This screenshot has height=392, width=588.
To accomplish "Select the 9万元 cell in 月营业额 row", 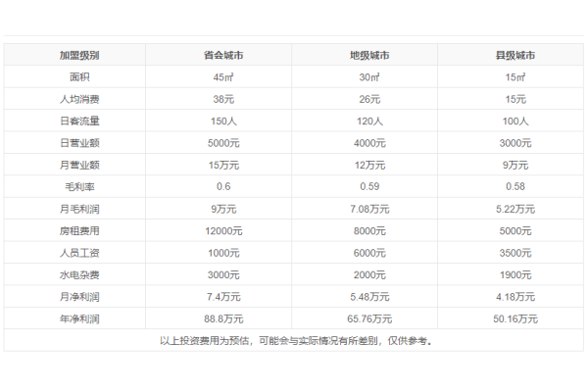I will tap(511, 165).
